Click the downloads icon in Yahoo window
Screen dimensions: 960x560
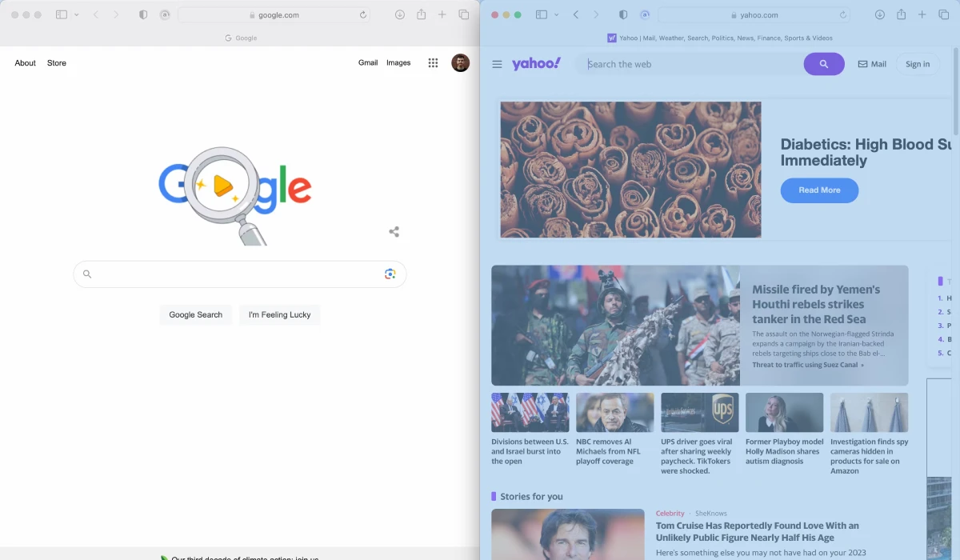pyautogui.click(x=879, y=15)
